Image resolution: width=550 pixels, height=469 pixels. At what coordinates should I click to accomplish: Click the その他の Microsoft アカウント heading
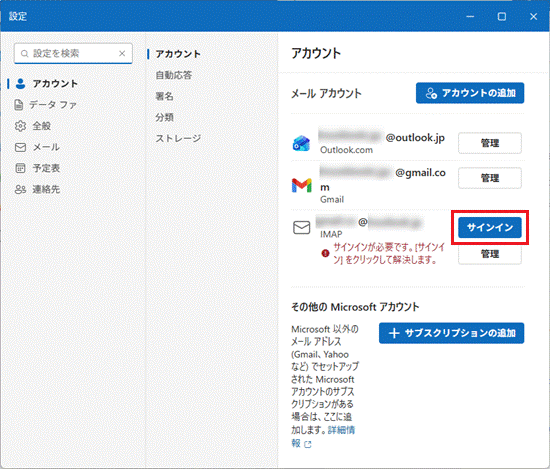[x=355, y=307]
